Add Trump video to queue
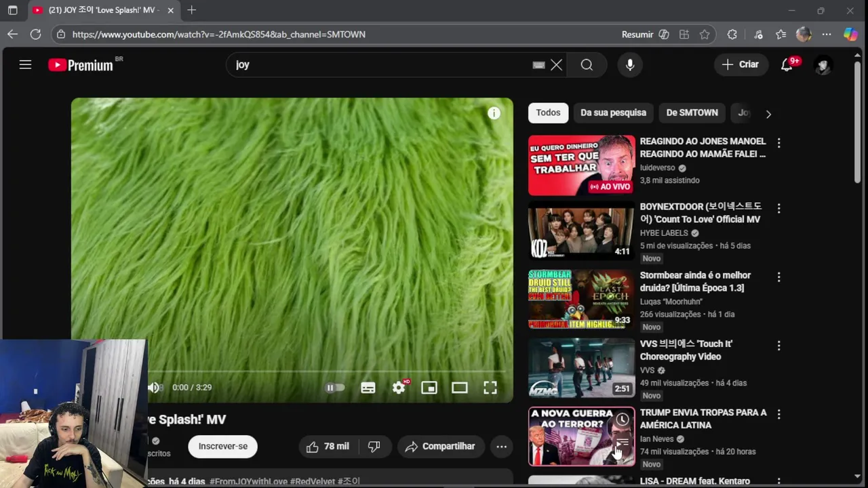Image resolution: width=868 pixels, height=488 pixels. pos(623,443)
